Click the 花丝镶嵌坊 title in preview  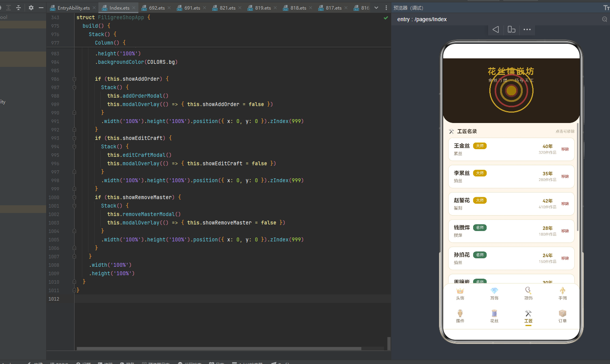pos(511,71)
